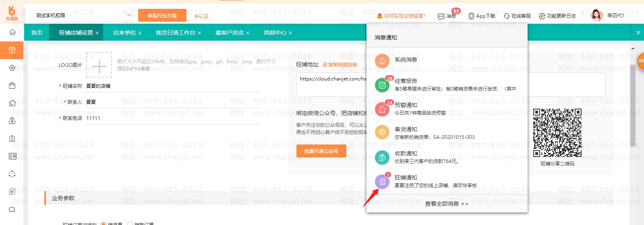The image size is (644, 225).
Task: Click the 今日共1种商品缺货预警 message
Action: [420, 113]
